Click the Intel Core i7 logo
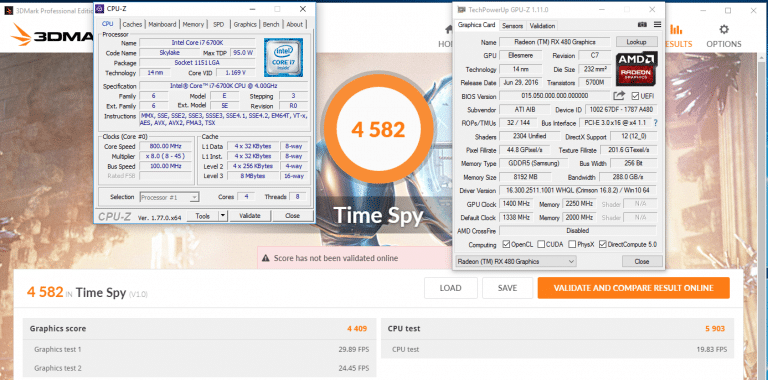The width and height of the screenshot is (768, 380). (283, 58)
